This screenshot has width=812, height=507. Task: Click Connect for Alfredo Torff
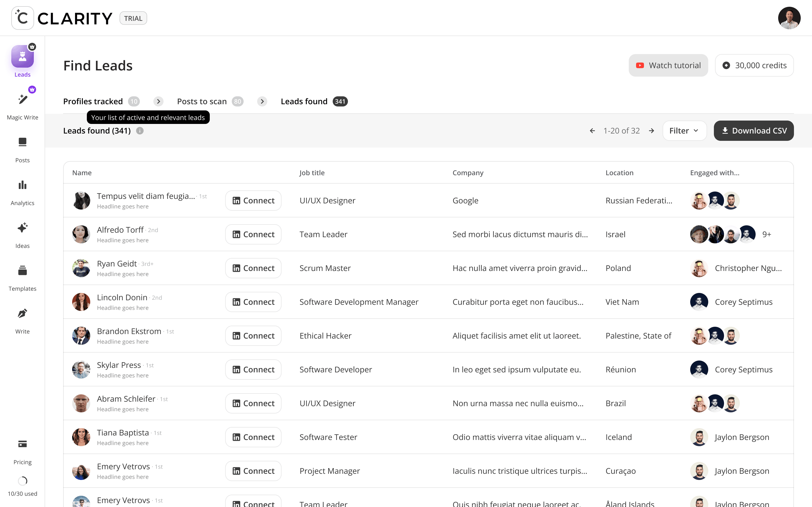pyautogui.click(x=253, y=234)
